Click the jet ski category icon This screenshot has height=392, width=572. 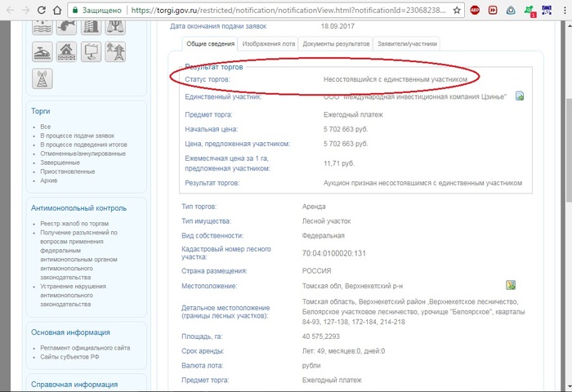[x=42, y=51]
